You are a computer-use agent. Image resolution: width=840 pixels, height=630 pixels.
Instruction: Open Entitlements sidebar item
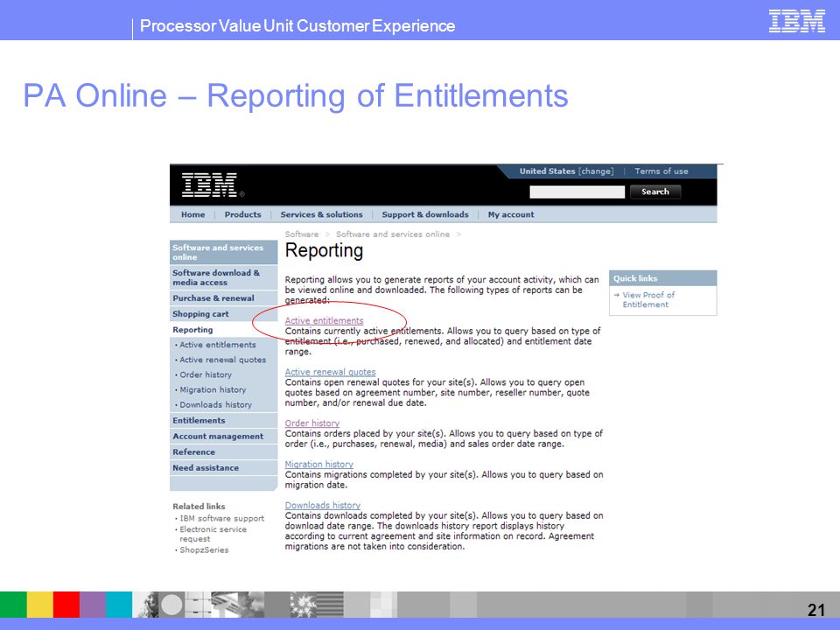click(223, 421)
